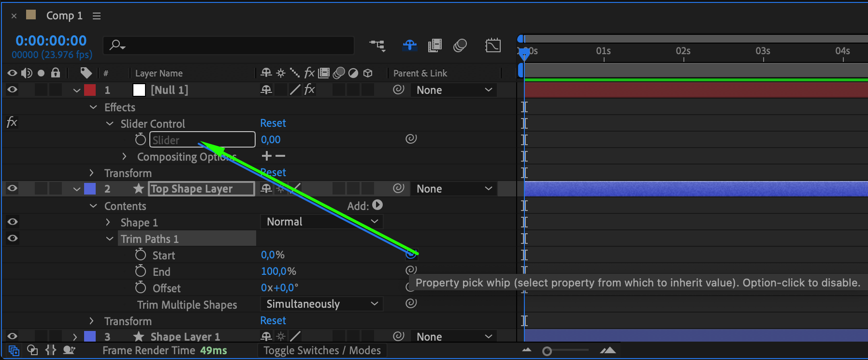This screenshot has width=868, height=360.
Task: Click the End property pick whip
Action: pos(411,270)
